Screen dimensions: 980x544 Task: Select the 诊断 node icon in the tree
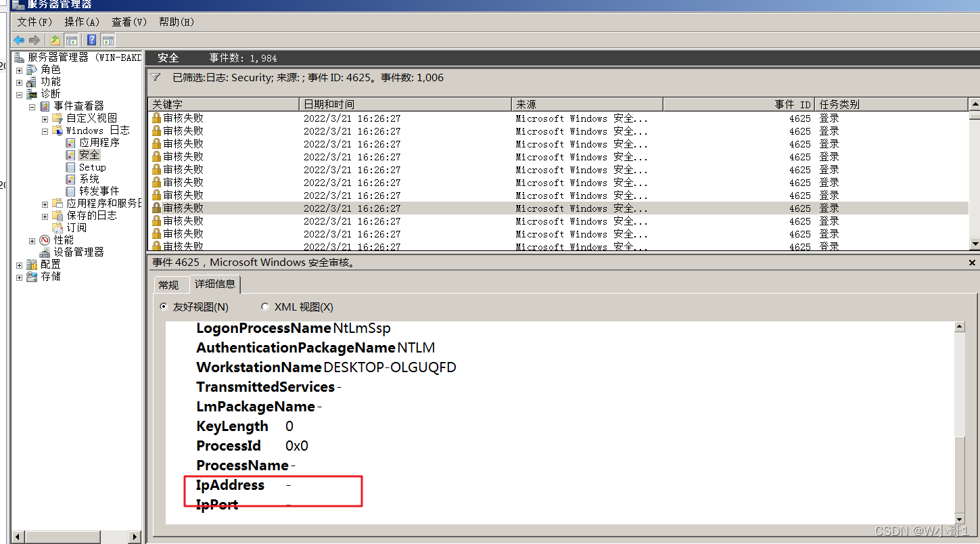pyautogui.click(x=32, y=94)
